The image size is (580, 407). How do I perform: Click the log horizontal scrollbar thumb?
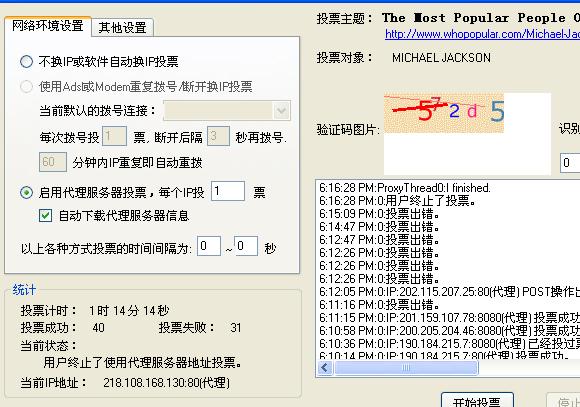pos(406,368)
